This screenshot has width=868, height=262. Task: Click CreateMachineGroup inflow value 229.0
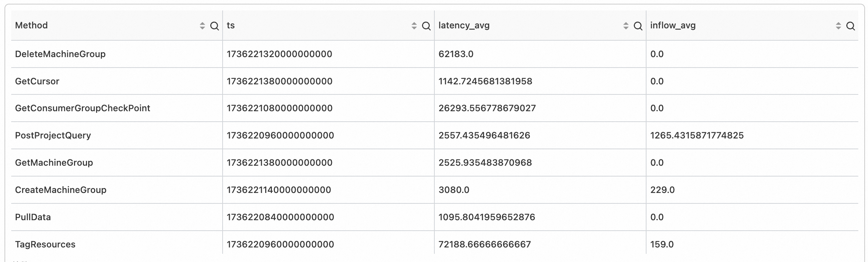pyautogui.click(x=662, y=190)
